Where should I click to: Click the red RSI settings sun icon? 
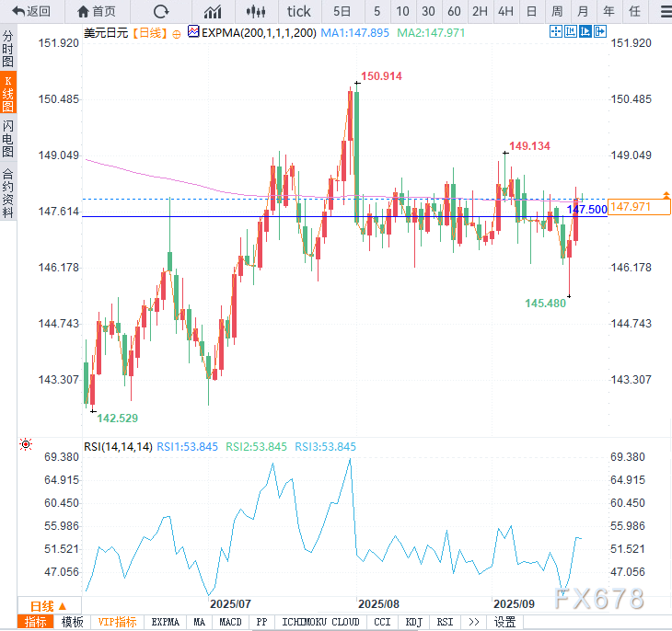click(x=26, y=444)
